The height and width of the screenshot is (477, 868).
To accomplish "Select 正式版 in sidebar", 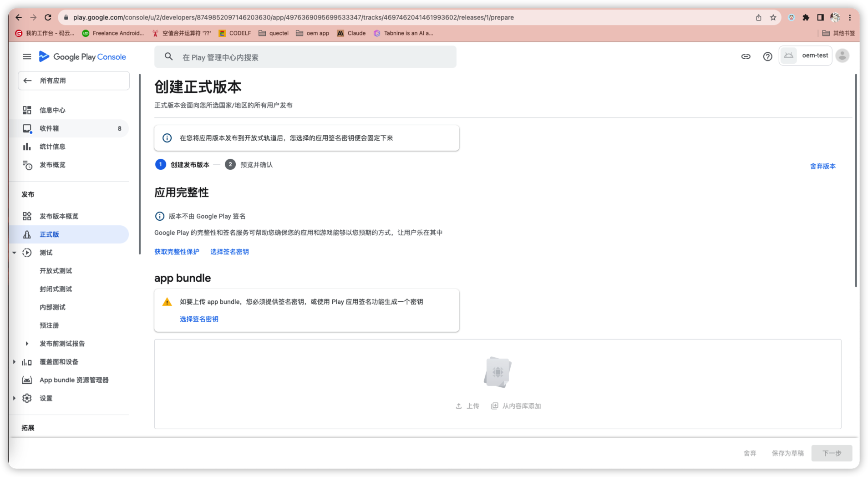I will (69, 234).
